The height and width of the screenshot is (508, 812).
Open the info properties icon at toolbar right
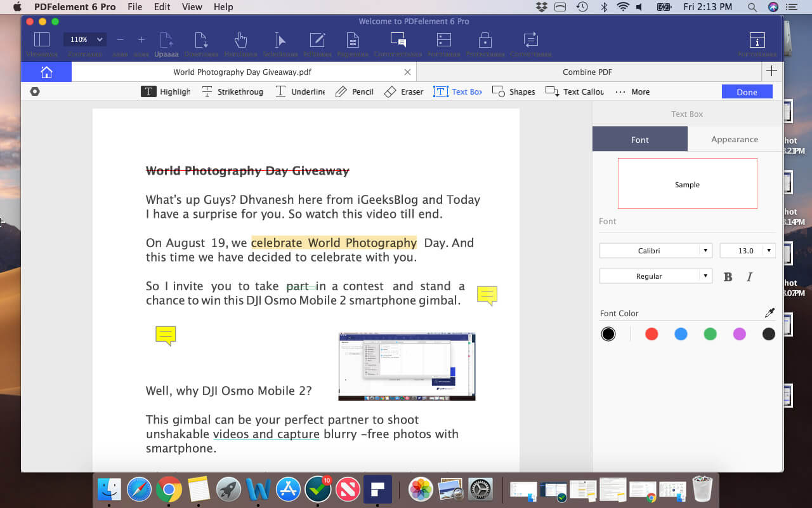click(757, 39)
